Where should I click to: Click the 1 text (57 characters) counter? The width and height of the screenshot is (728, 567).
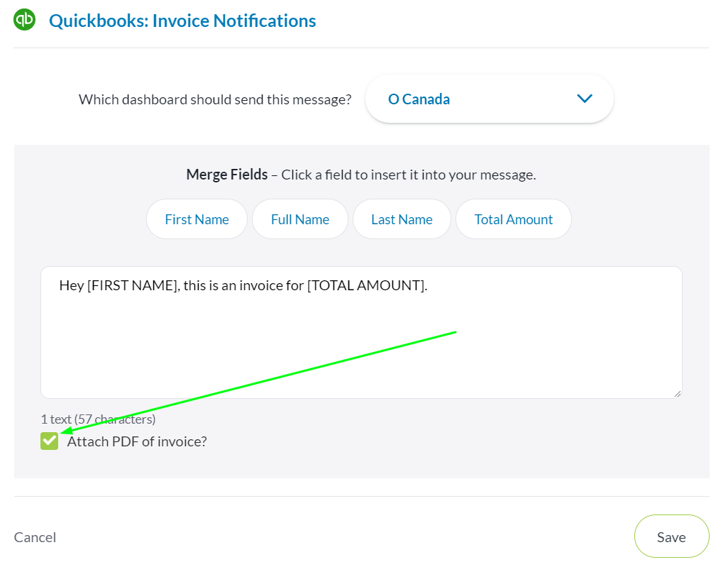pos(98,419)
